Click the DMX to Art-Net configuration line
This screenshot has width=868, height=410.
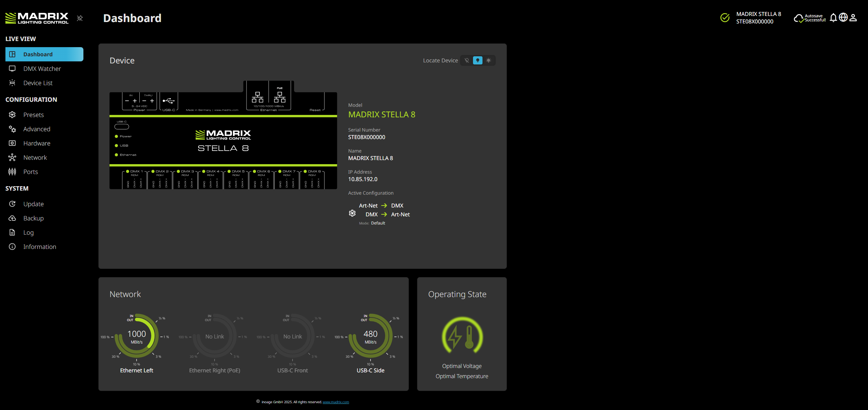(x=388, y=214)
